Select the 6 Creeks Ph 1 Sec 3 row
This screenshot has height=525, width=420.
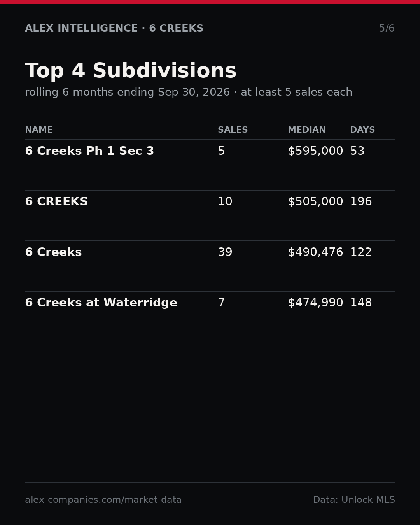tap(210, 165)
